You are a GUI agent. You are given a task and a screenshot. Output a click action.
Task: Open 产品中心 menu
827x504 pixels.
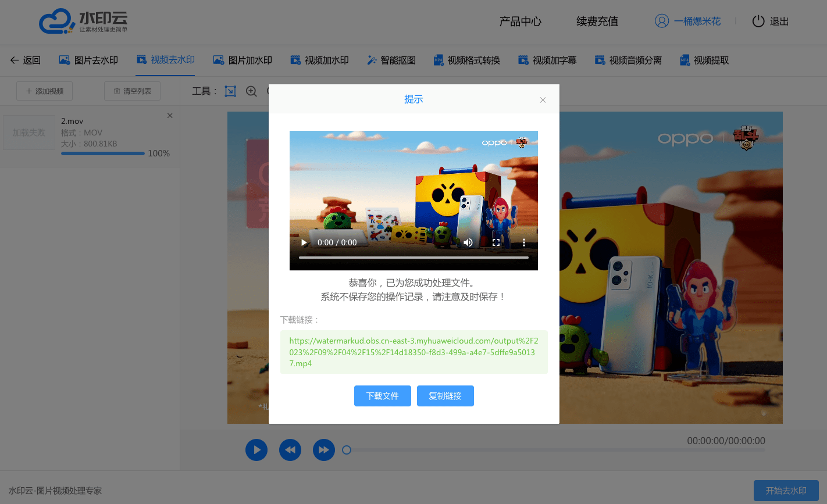[521, 22]
